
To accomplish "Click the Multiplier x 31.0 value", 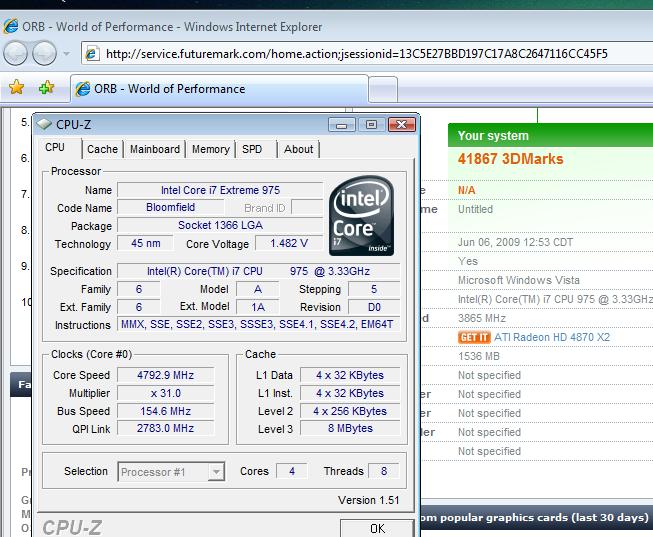I will click(165, 393).
